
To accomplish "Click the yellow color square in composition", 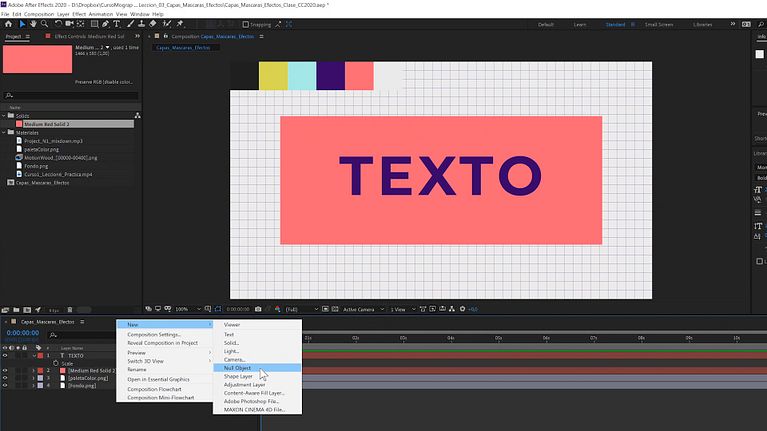I will [273, 75].
